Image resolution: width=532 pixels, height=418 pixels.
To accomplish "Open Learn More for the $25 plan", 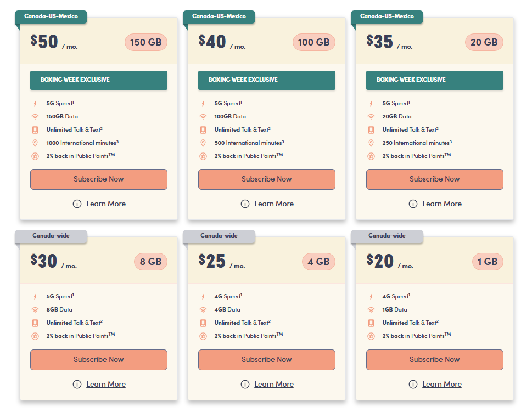I will 274,384.
